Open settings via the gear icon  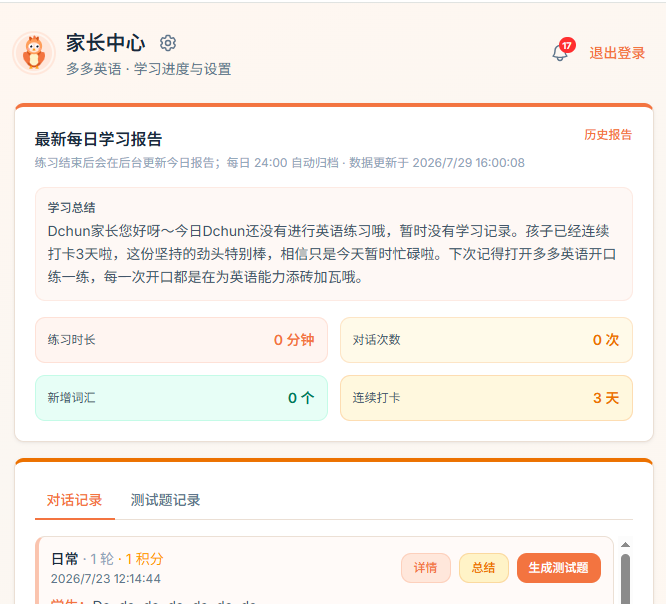(168, 43)
